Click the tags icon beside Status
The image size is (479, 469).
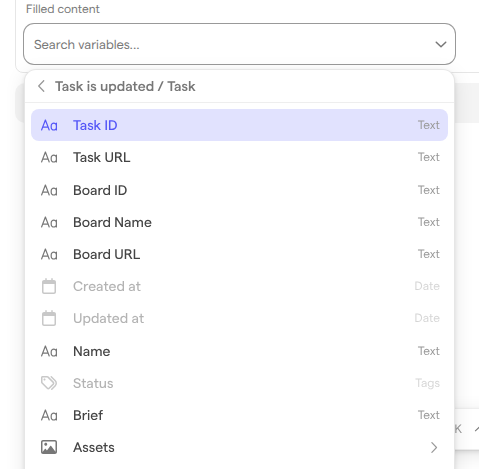pos(49,383)
